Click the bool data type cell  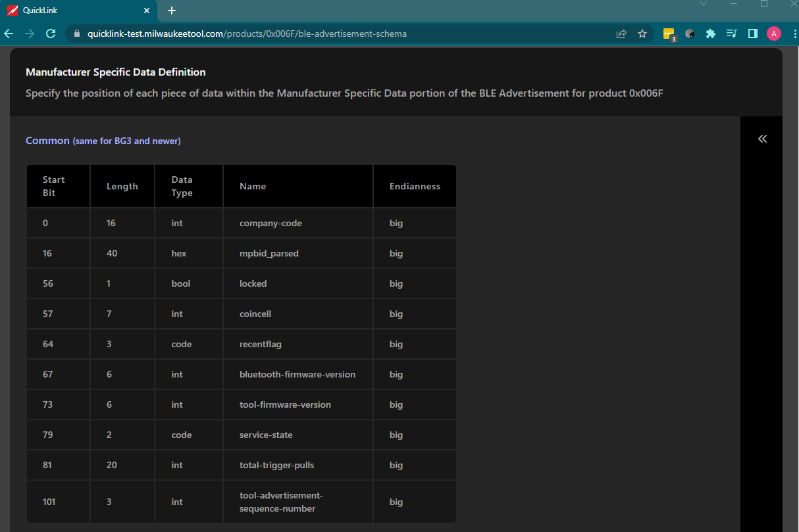point(189,283)
